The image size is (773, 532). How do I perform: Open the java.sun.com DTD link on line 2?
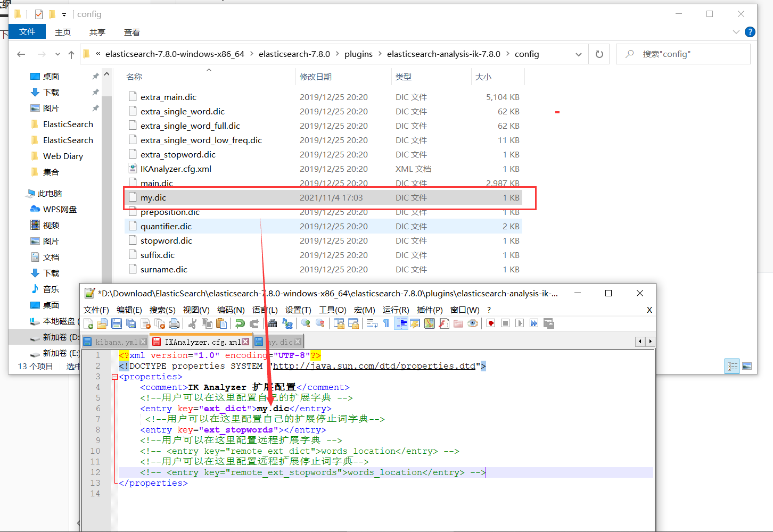[x=374, y=366]
